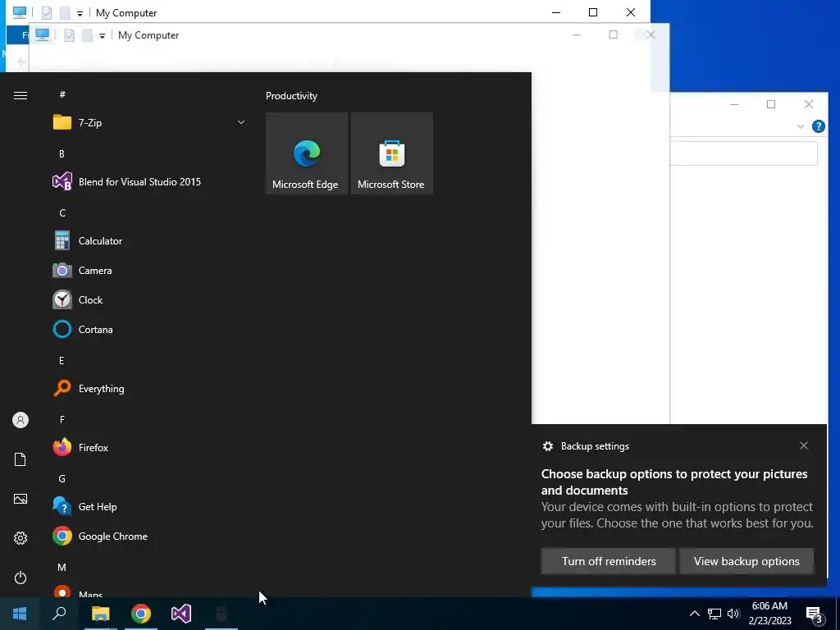Click the letter # group header
The height and width of the screenshot is (630, 840).
tap(62, 94)
